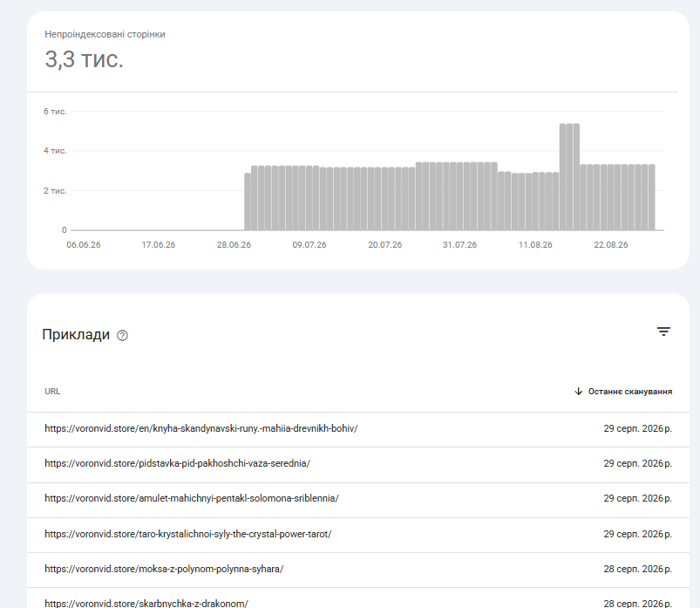Click the Непроіндексовані сторінки heading

105,34
